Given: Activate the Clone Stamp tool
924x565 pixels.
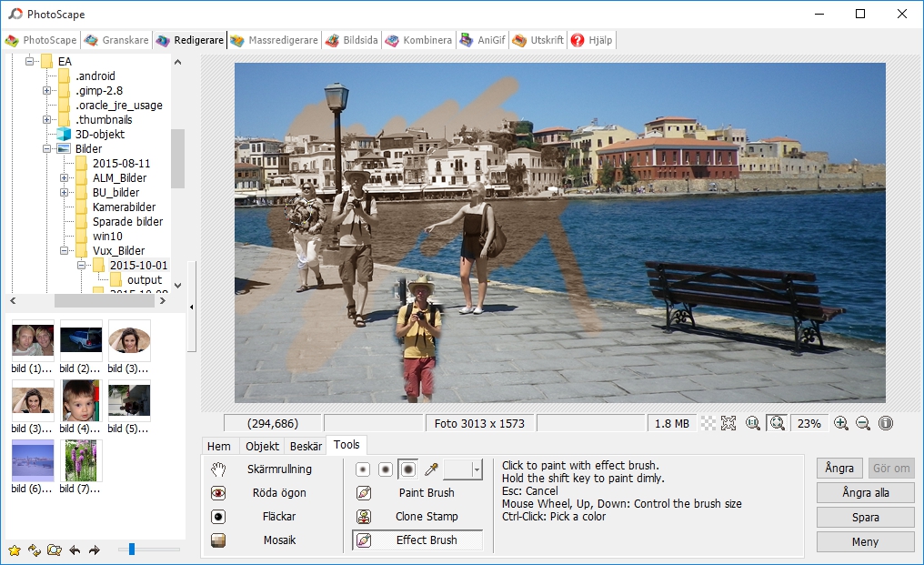Looking at the screenshot, I should [417, 517].
